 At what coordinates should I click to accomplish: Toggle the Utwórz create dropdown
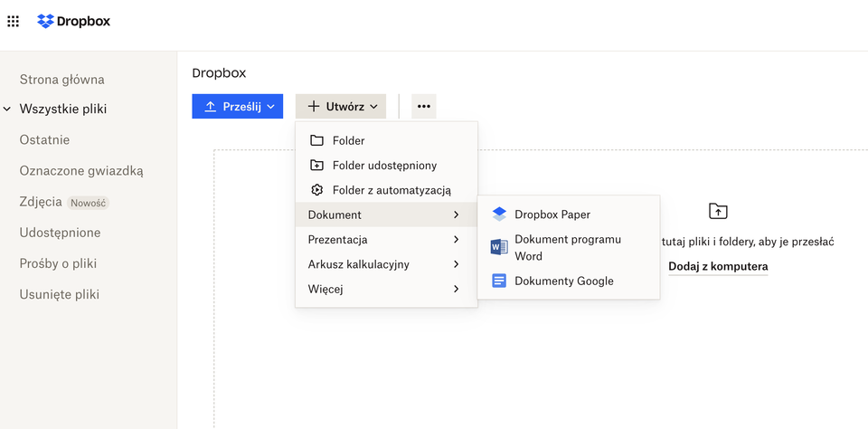[x=341, y=107]
